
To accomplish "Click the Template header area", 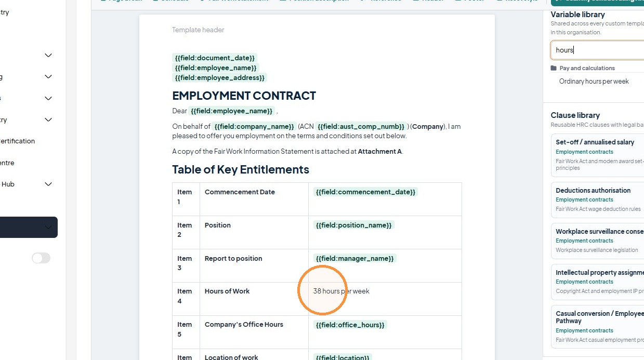I will pyautogui.click(x=198, y=30).
